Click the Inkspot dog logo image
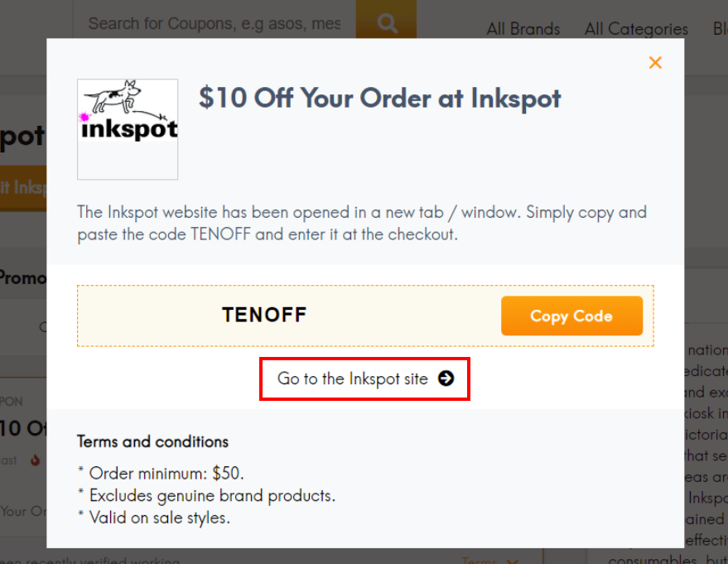The height and width of the screenshot is (564, 728). [127, 129]
